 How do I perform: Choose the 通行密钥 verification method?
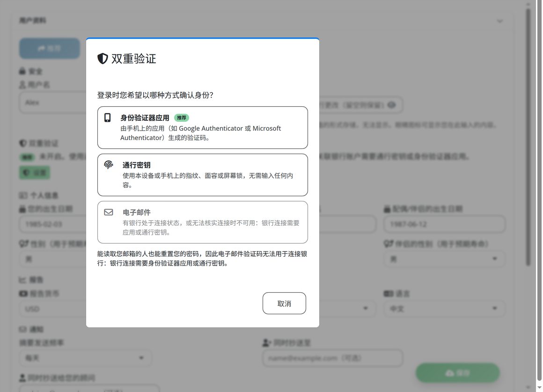point(203,175)
